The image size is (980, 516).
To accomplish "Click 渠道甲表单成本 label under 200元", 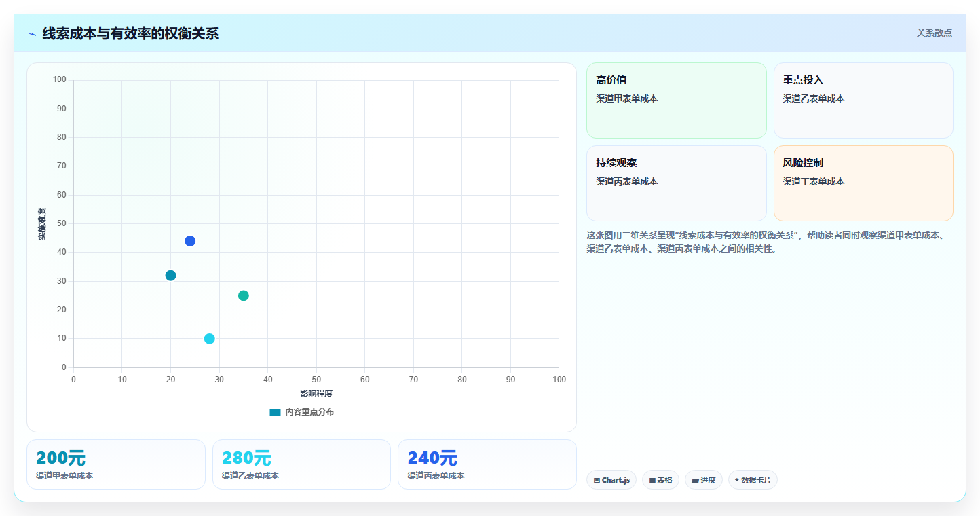I will 64,476.
